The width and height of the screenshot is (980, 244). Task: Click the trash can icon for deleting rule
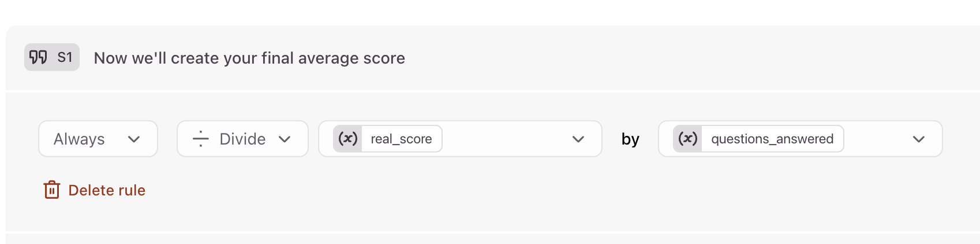pyautogui.click(x=52, y=190)
